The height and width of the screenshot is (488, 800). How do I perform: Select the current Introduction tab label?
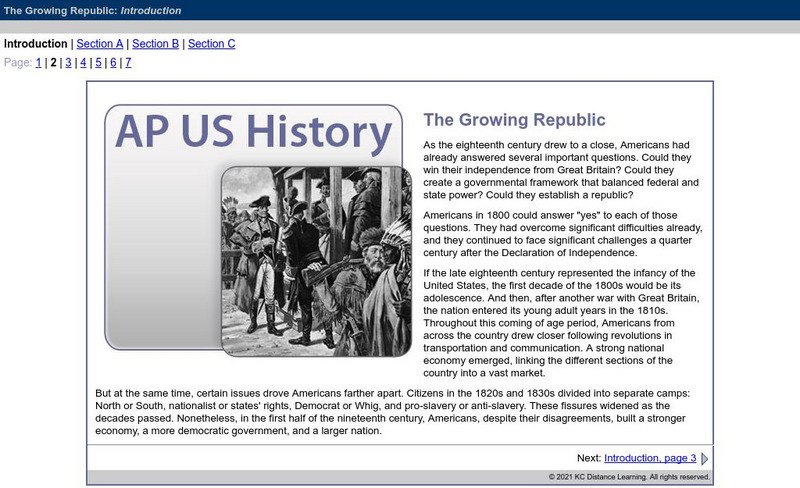(36, 44)
